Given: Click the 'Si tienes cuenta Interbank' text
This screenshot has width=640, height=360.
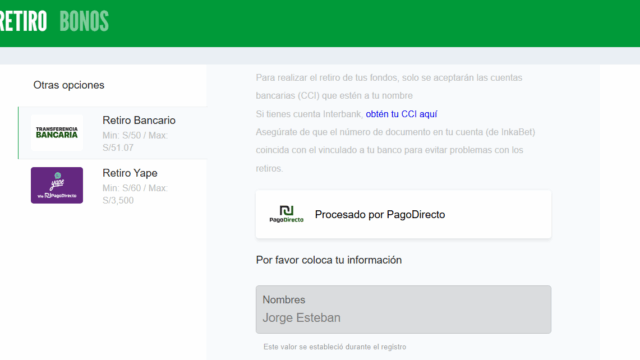Looking at the screenshot, I should 309,114.
